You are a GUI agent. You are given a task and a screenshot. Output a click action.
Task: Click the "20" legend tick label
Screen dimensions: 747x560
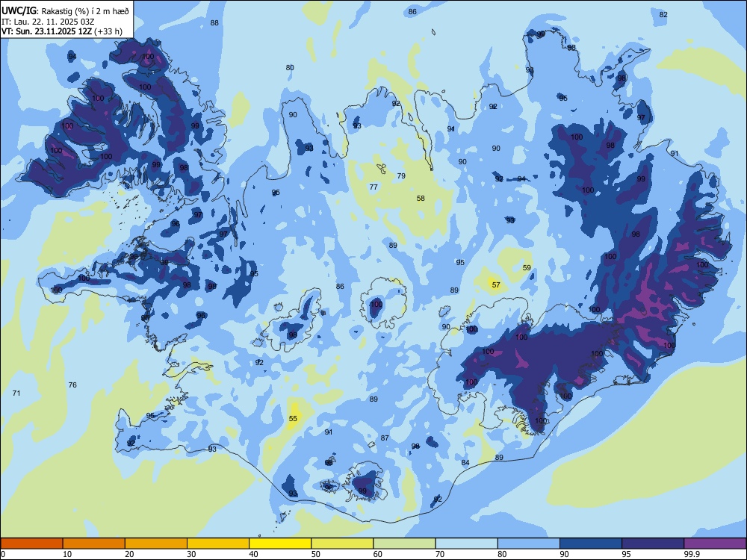click(129, 554)
